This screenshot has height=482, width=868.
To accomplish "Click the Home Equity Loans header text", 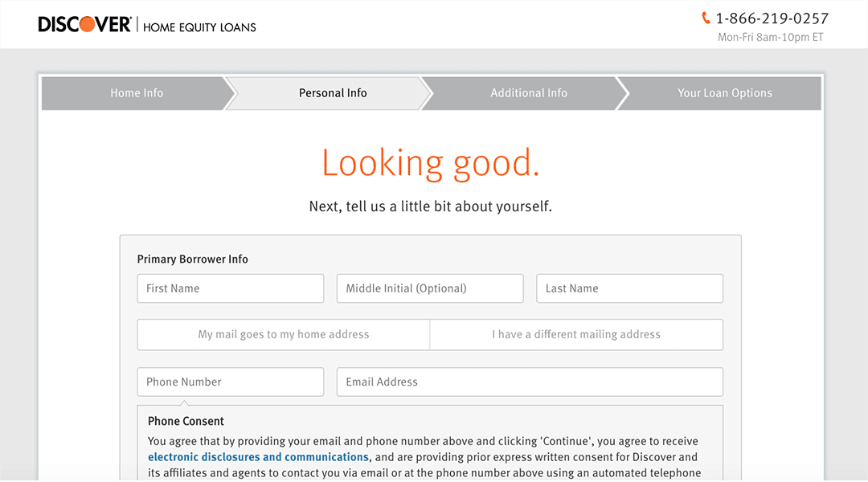I will tap(199, 27).
